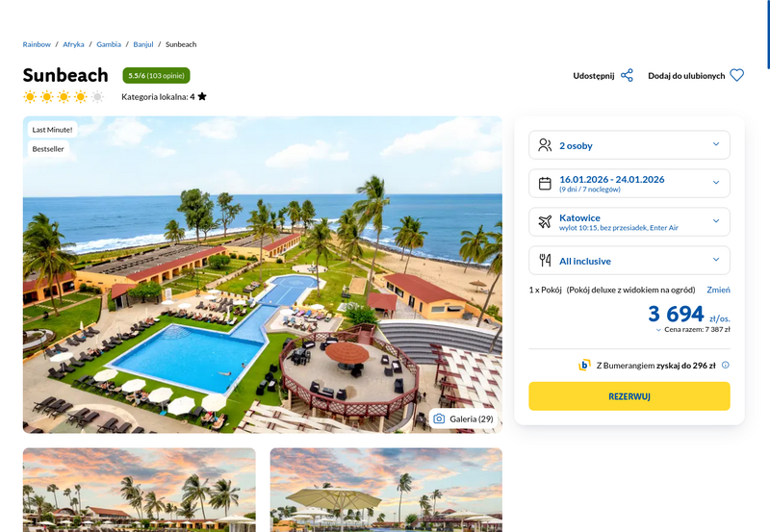The height and width of the screenshot is (532, 770).
Task: Open the Gambia breadcrumb link
Action: pos(109,44)
